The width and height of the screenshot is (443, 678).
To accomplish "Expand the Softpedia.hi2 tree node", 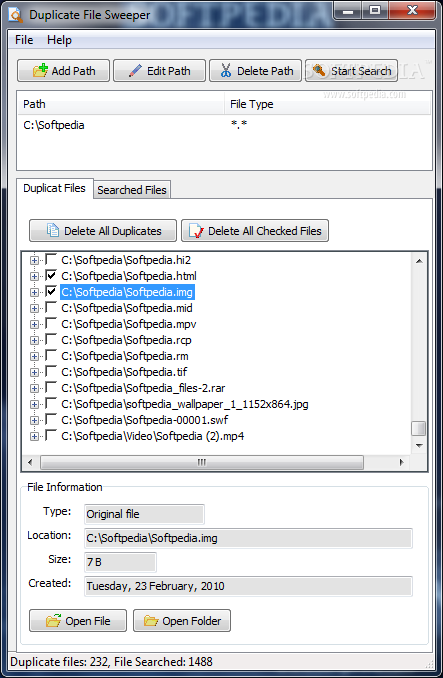I will pos(34,260).
